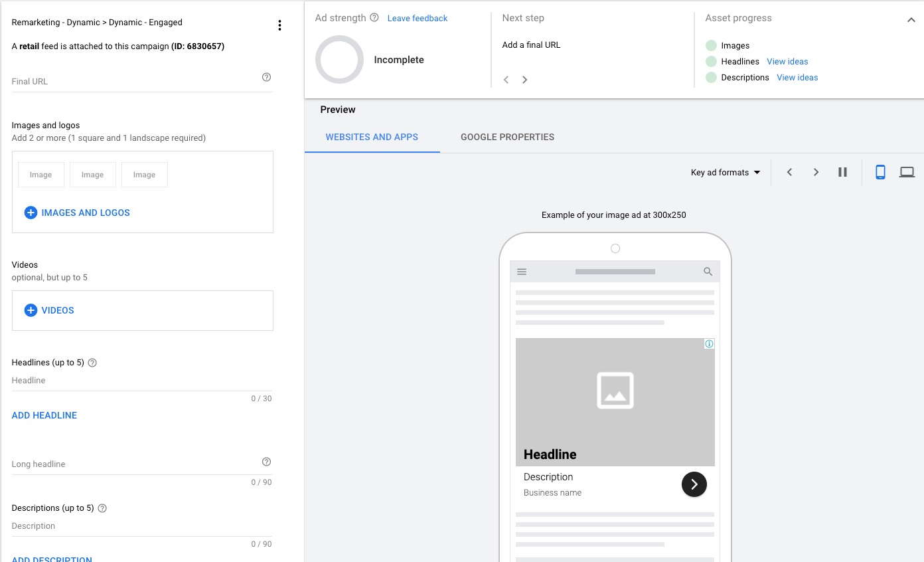Viewport: 924px width, 562px height.
Task: Switch to desktop laptop preview
Action: tap(907, 172)
